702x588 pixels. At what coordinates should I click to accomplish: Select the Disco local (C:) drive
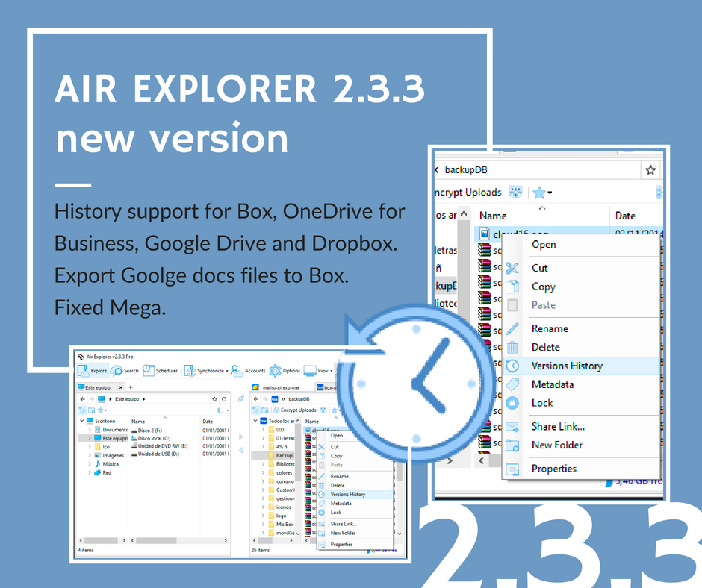coord(151,438)
